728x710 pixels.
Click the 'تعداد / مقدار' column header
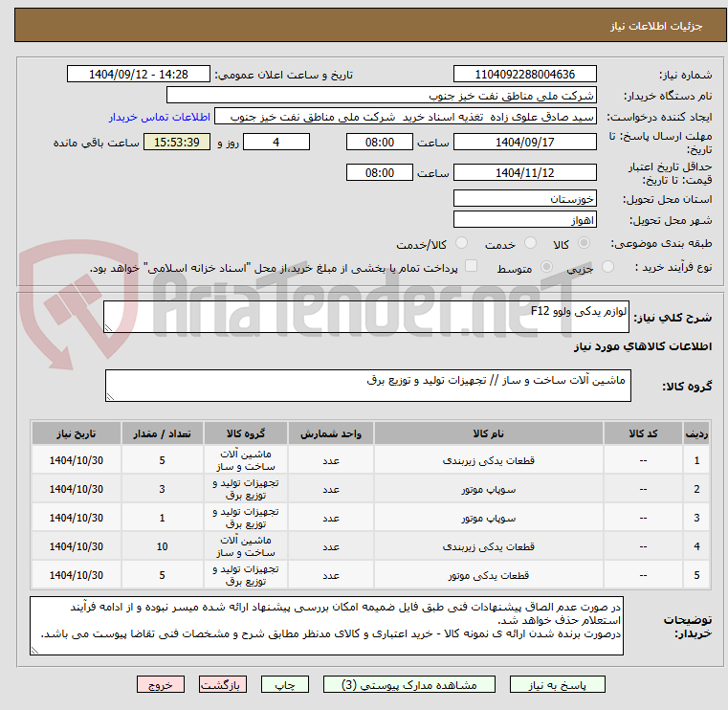point(162,433)
